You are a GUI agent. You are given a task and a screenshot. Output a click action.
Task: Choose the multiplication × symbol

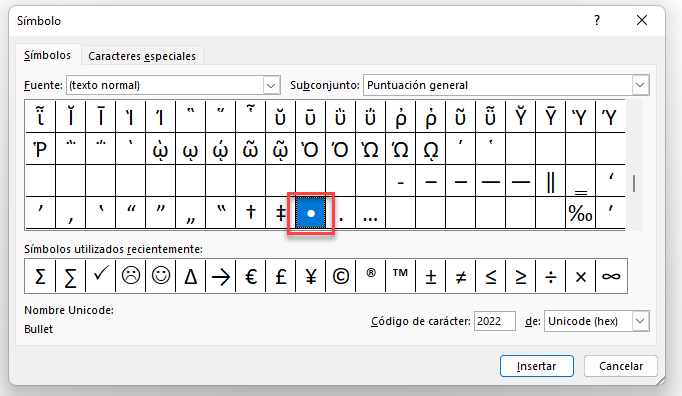point(581,276)
